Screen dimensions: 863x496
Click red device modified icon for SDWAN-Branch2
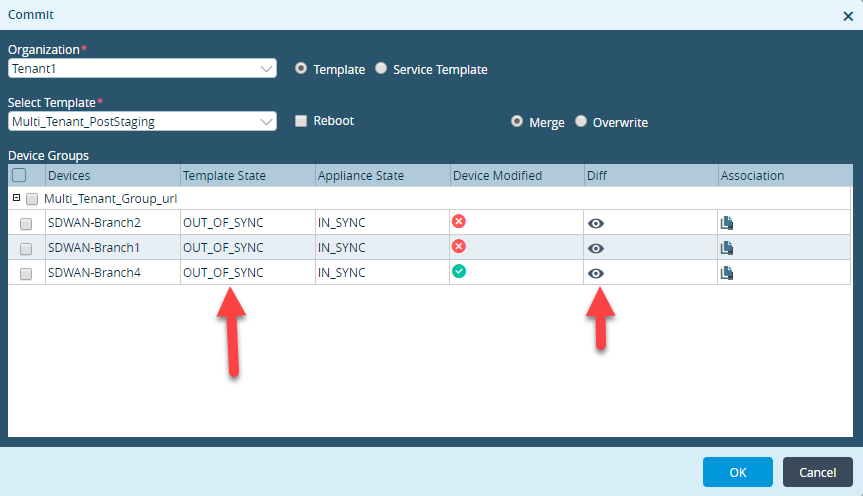[459, 221]
